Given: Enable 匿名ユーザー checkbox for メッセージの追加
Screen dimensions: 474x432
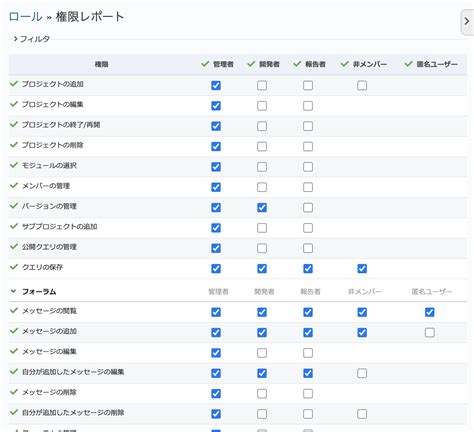Looking at the screenshot, I should tap(430, 332).
